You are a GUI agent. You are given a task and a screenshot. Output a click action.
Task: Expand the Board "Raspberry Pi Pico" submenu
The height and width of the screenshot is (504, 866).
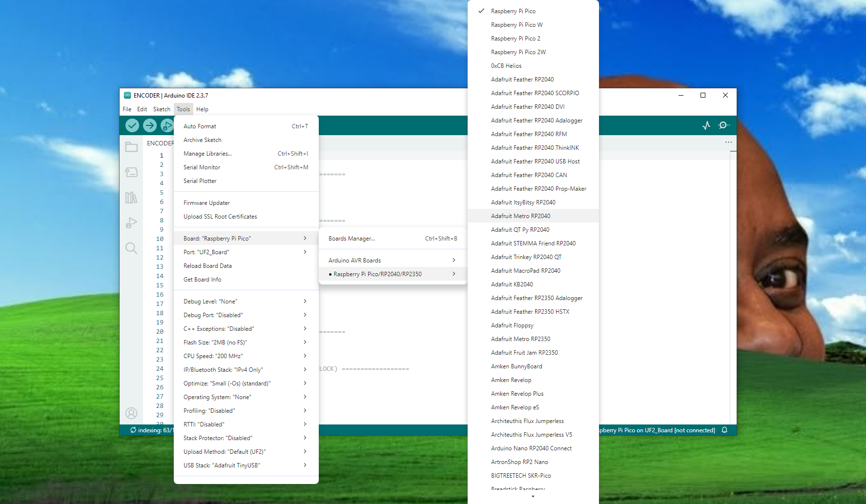pos(246,239)
